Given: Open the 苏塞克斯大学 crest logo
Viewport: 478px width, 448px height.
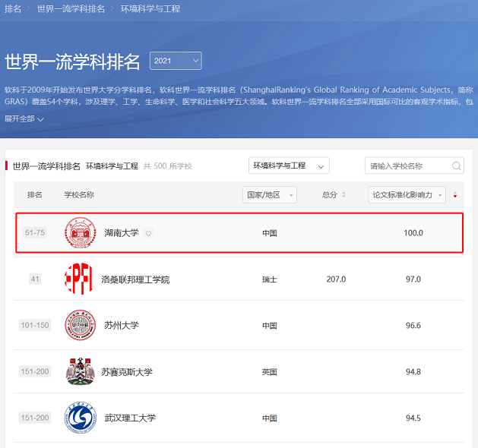Looking at the screenshot, I should click(81, 371).
